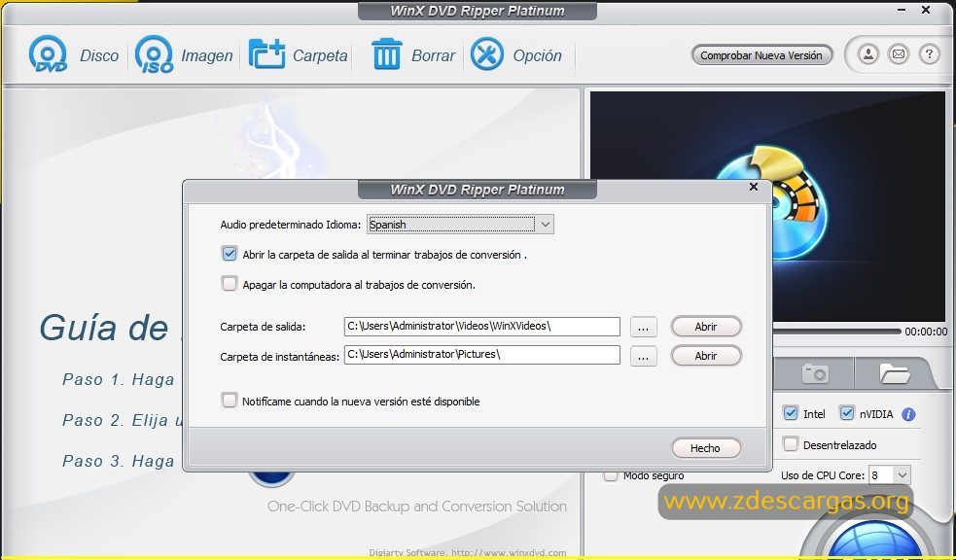Edit the Carpeta de salida path field
This screenshot has height=560, width=956.
tap(481, 326)
